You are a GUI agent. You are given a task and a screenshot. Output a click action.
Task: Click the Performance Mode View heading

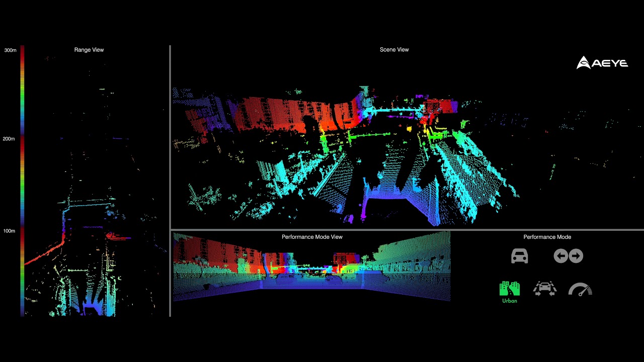coord(312,237)
